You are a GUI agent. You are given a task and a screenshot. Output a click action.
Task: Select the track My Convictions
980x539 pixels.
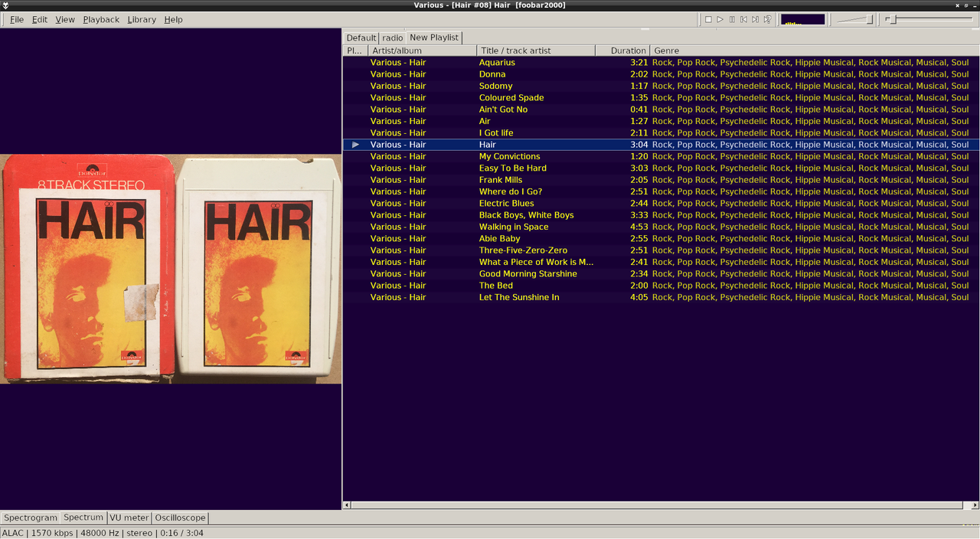click(x=661, y=156)
